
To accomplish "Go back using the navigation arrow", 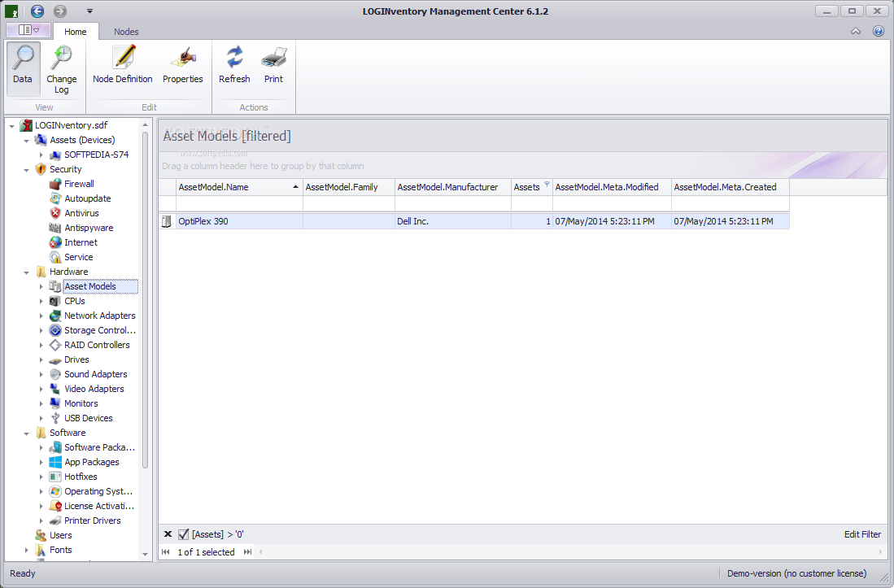I will pyautogui.click(x=37, y=11).
